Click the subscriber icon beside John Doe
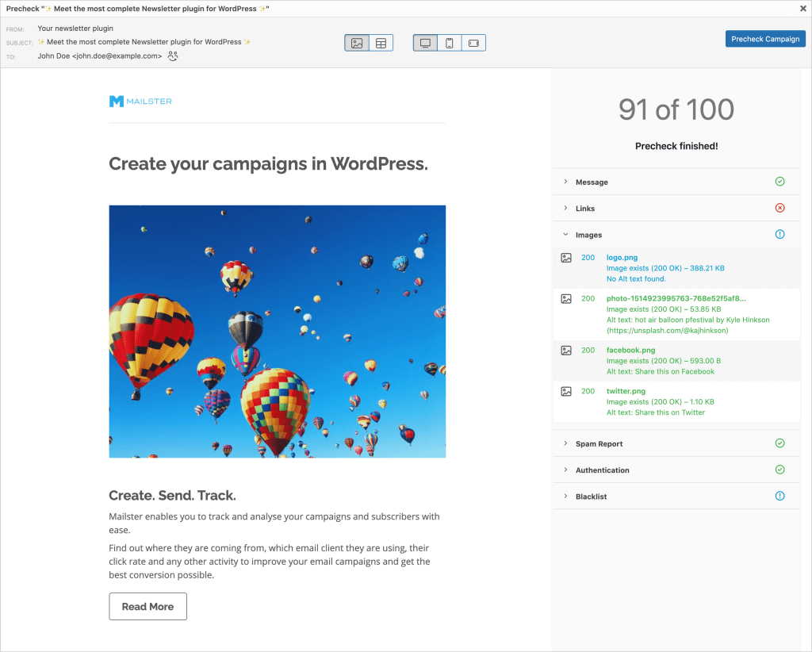 [173, 56]
